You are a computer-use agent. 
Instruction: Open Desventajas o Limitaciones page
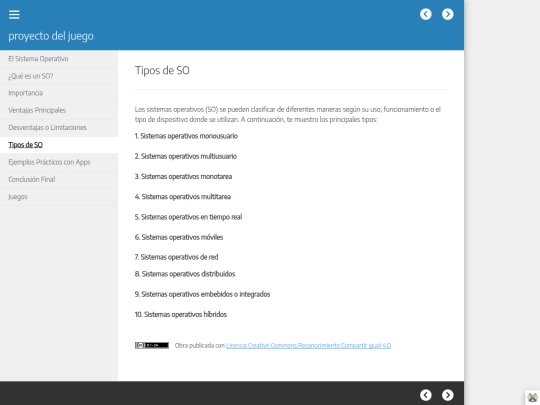[59, 127]
